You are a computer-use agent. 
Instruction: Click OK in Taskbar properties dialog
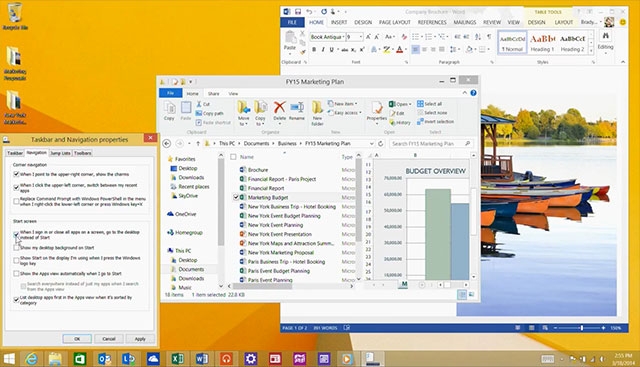(77, 339)
